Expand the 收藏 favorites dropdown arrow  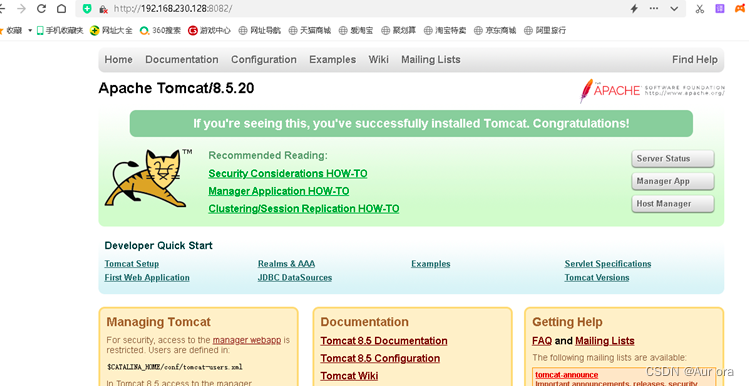coord(30,31)
